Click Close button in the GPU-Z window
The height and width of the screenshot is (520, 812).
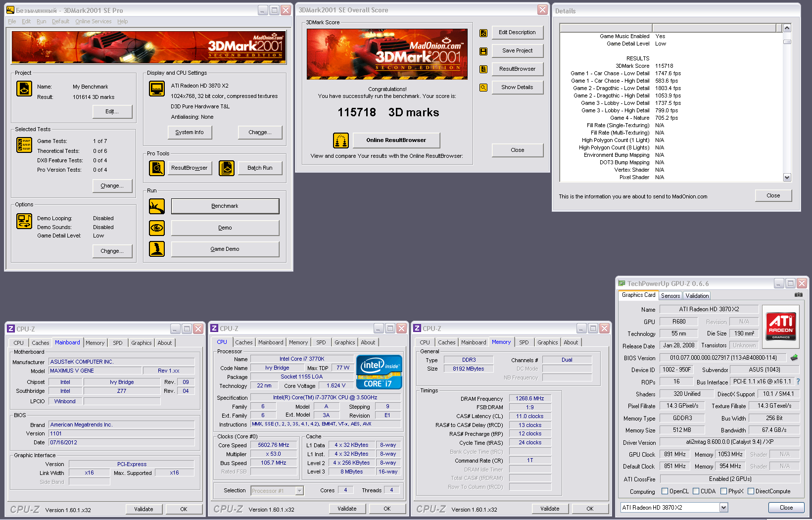click(786, 508)
